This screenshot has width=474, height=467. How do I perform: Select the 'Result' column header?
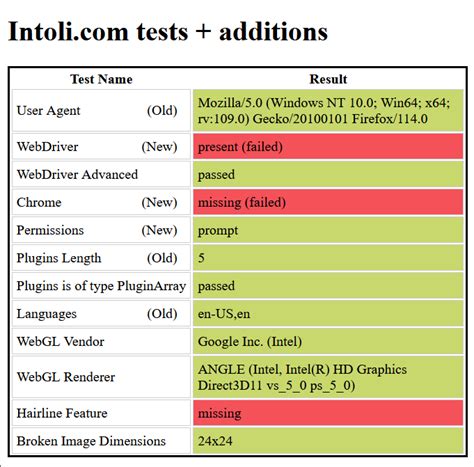click(x=328, y=79)
